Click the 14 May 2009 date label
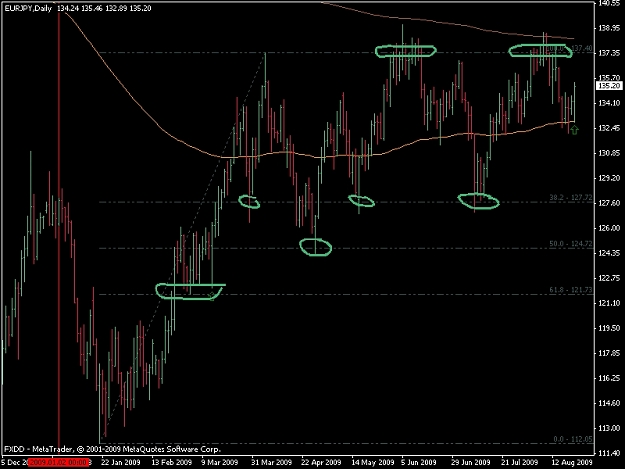 pyautogui.click(x=372, y=462)
